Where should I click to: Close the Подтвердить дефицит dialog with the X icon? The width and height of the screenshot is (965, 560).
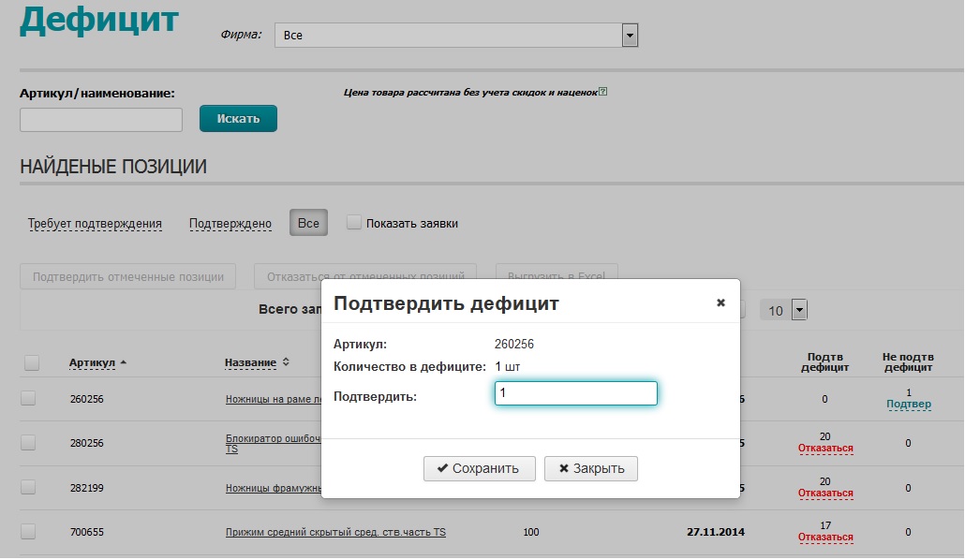(x=720, y=302)
